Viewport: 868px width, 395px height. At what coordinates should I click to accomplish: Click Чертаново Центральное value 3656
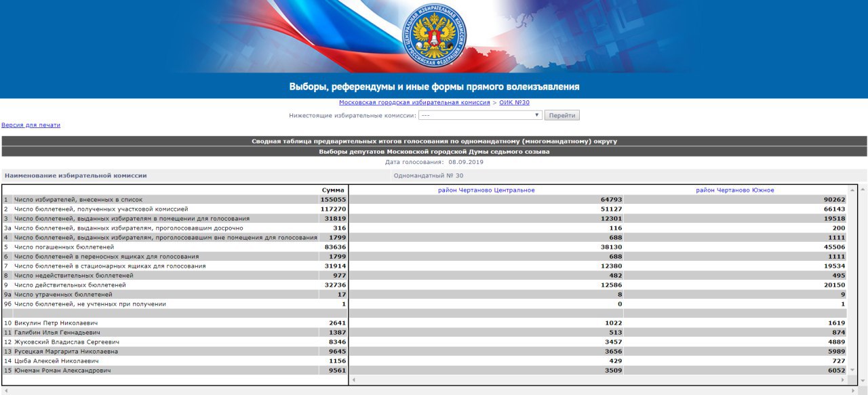tap(614, 352)
